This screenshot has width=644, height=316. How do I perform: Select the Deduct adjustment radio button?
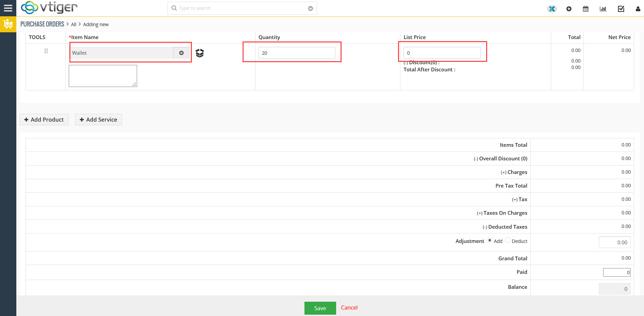pos(508,240)
